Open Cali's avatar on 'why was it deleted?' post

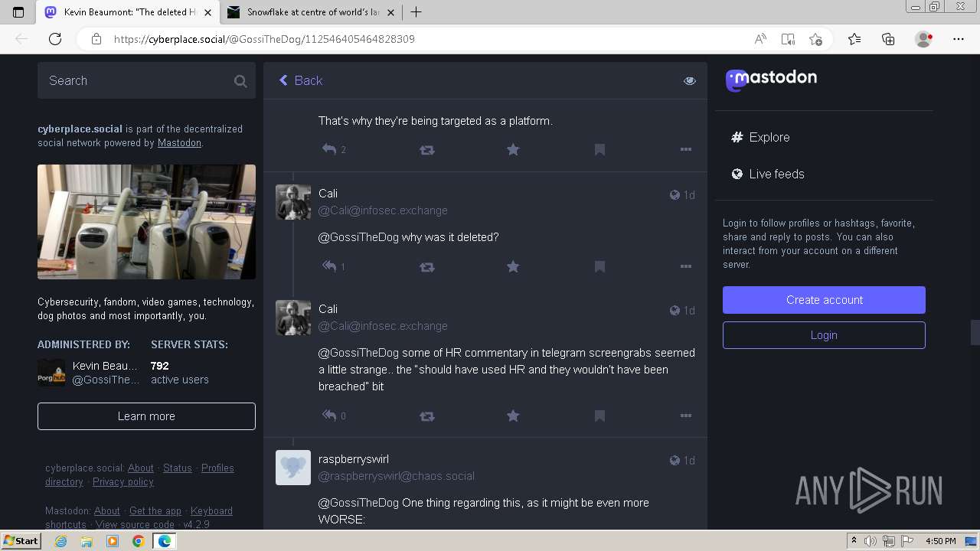tap(293, 202)
